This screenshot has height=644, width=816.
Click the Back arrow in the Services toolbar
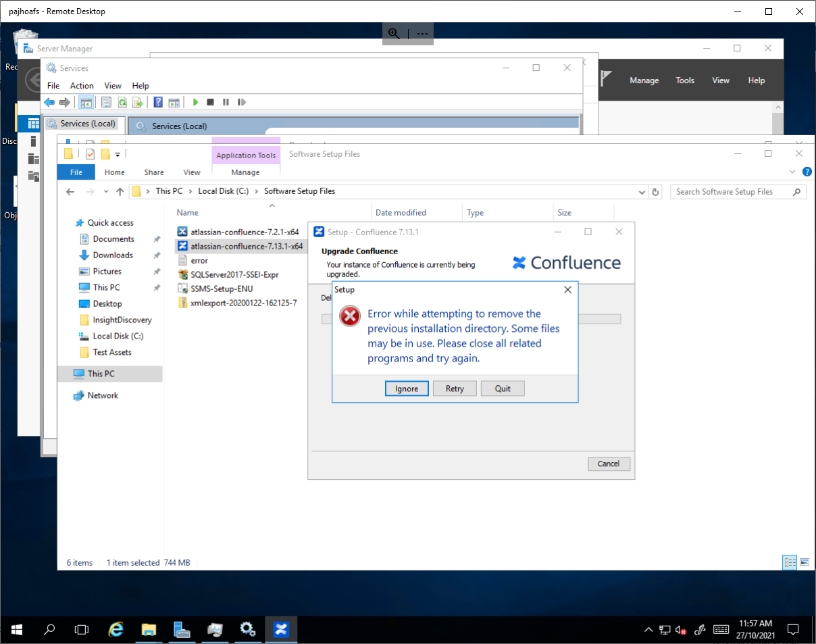click(x=49, y=102)
